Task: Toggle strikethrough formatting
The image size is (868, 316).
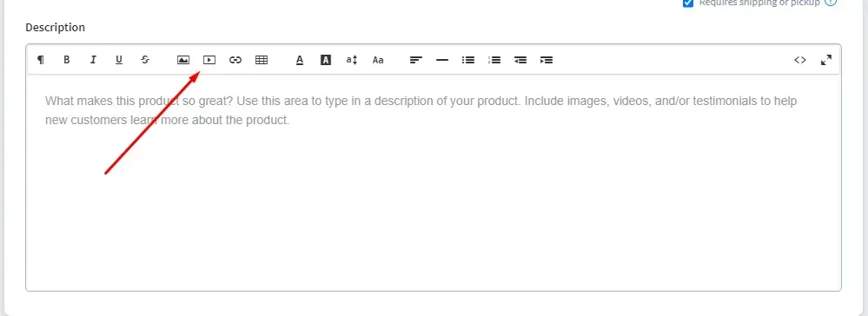Action: [x=145, y=60]
